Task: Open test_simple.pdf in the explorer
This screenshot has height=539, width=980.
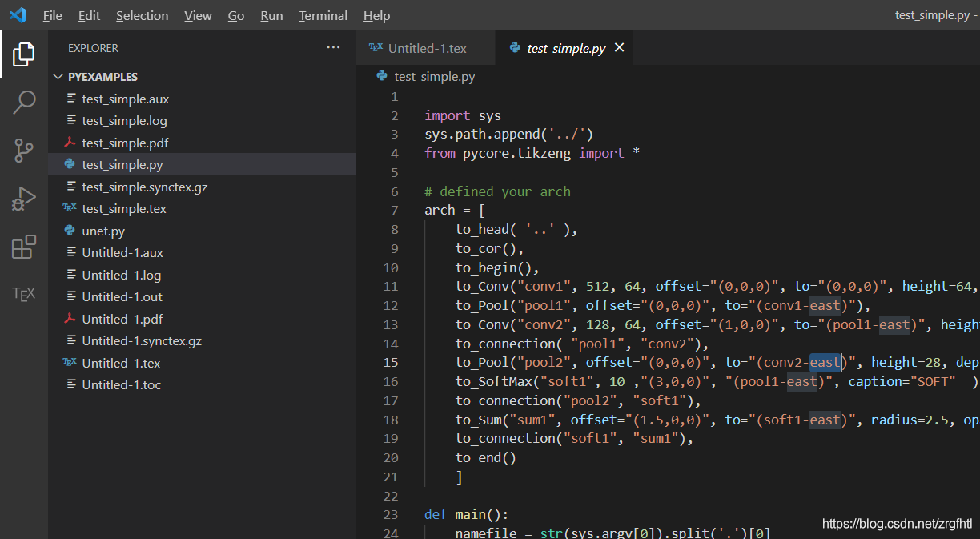Action: point(202,143)
